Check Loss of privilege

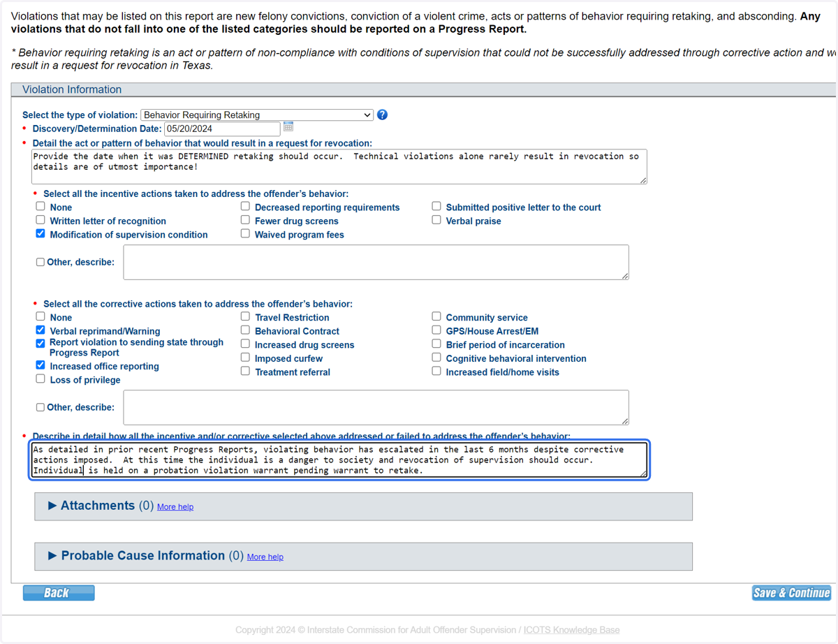[41, 379]
